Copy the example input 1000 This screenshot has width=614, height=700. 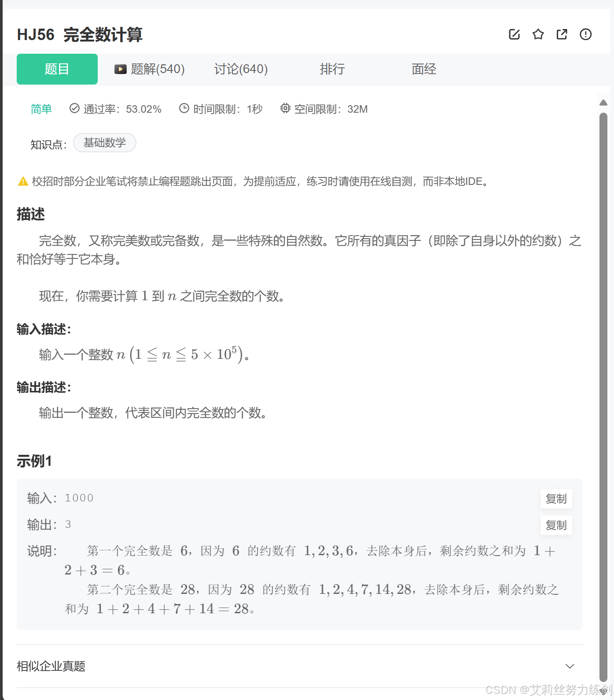coord(556,499)
